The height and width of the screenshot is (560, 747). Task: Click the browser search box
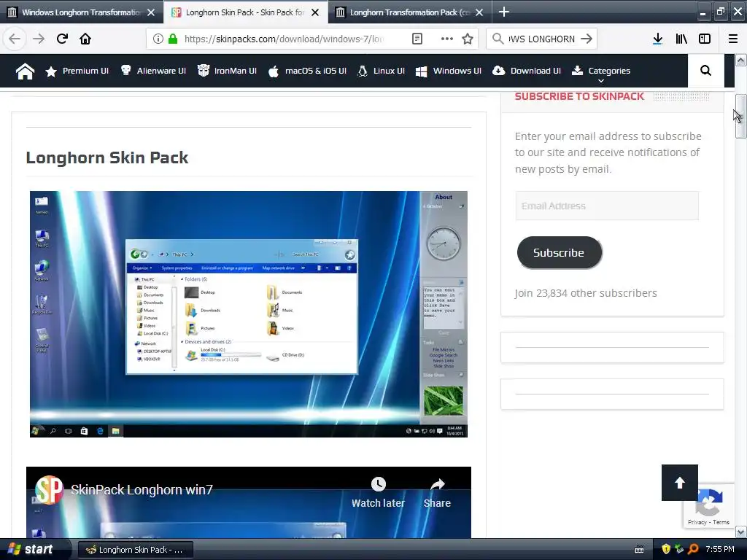(x=541, y=39)
